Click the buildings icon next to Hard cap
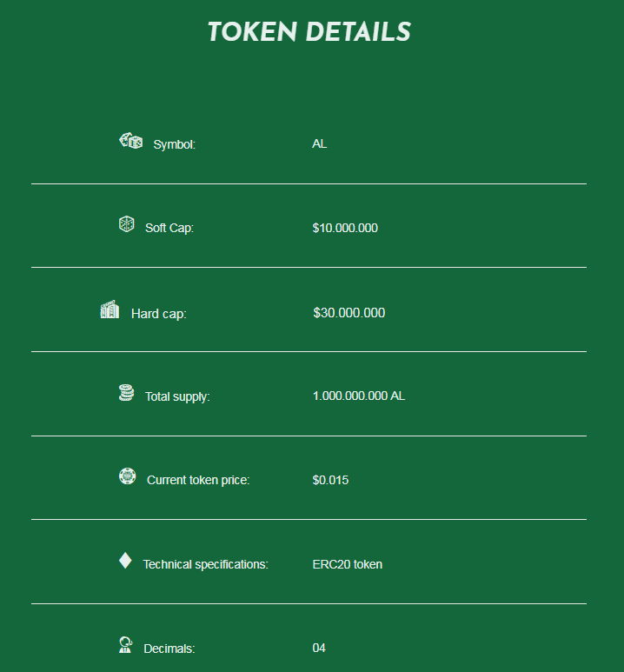Image resolution: width=624 pixels, height=672 pixels. [x=110, y=309]
